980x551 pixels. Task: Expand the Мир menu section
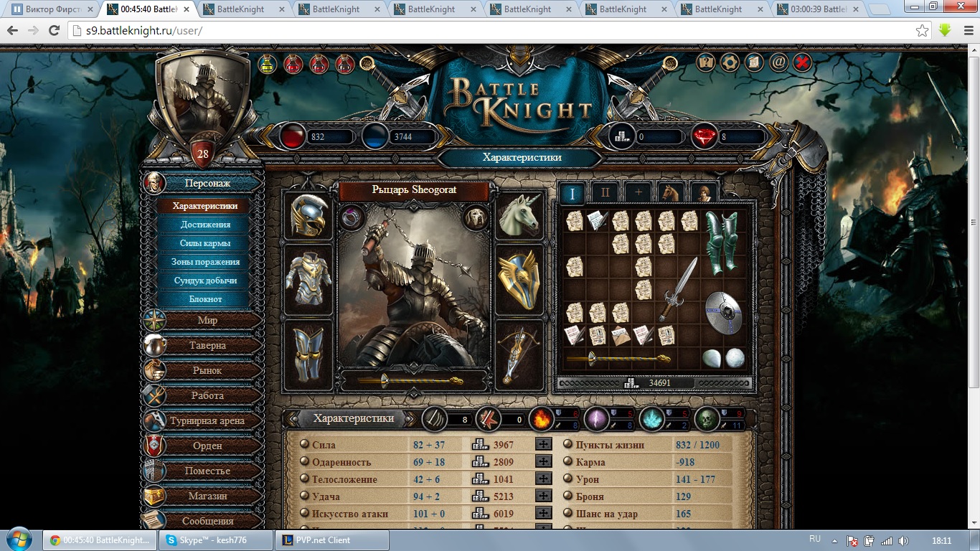tap(204, 321)
